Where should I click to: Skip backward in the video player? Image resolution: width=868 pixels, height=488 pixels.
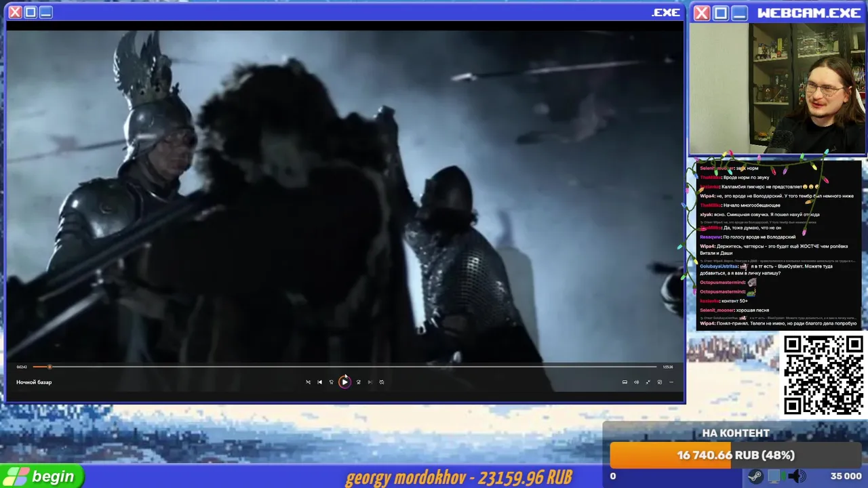332,382
